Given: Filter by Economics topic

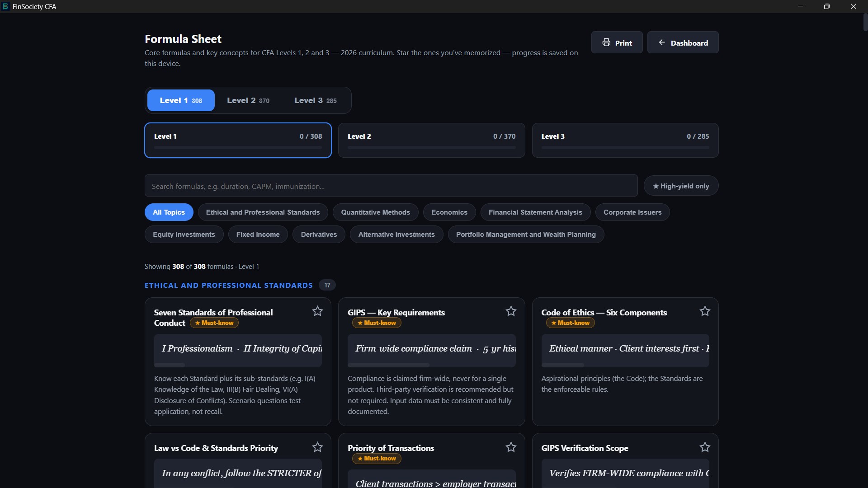Looking at the screenshot, I should tap(449, 212).
